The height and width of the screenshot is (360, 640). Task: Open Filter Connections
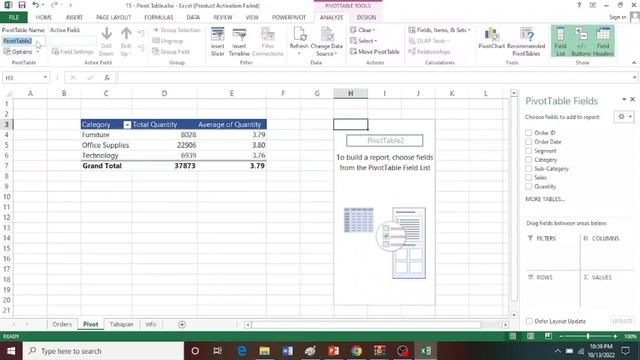click(268, 42)
